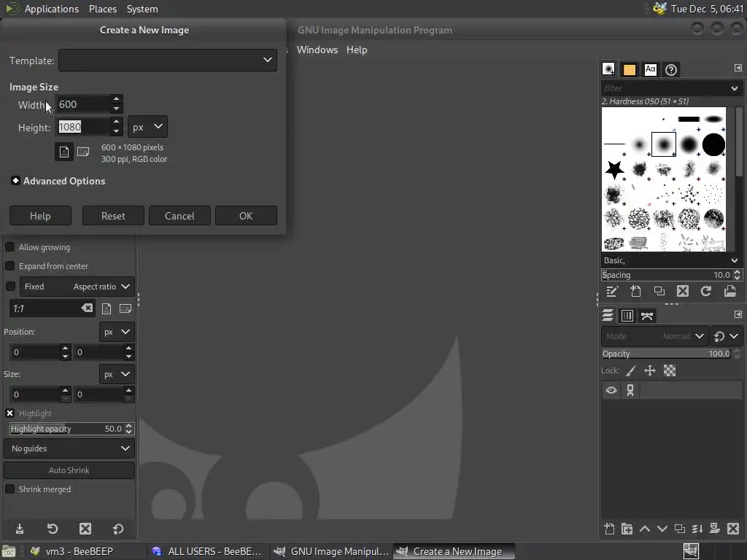Click the edit brush icon
The height and width of the screenshot is (560, 747).
(x=612, y=291)
